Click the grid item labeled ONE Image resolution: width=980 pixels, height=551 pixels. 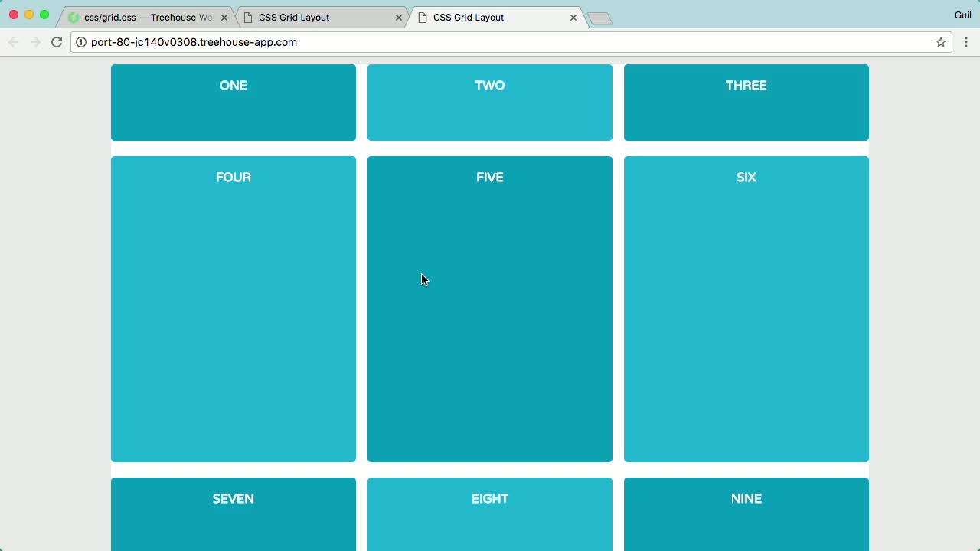coord(234,103)
